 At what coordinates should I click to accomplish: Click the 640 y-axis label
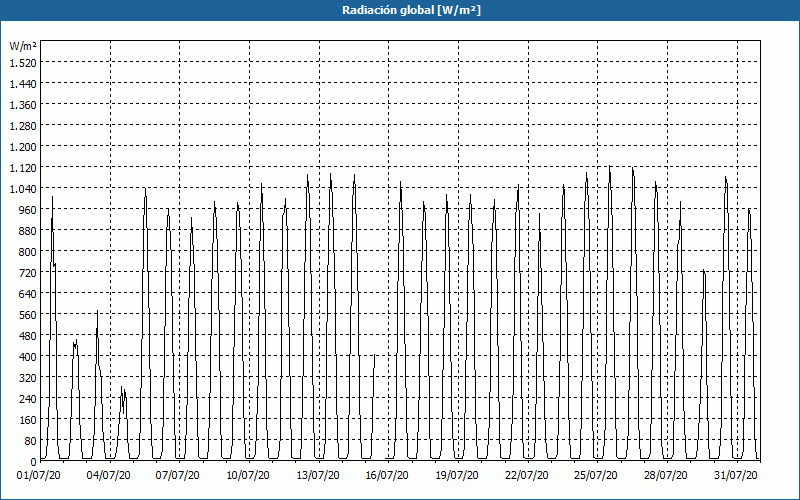pos(28,294)
